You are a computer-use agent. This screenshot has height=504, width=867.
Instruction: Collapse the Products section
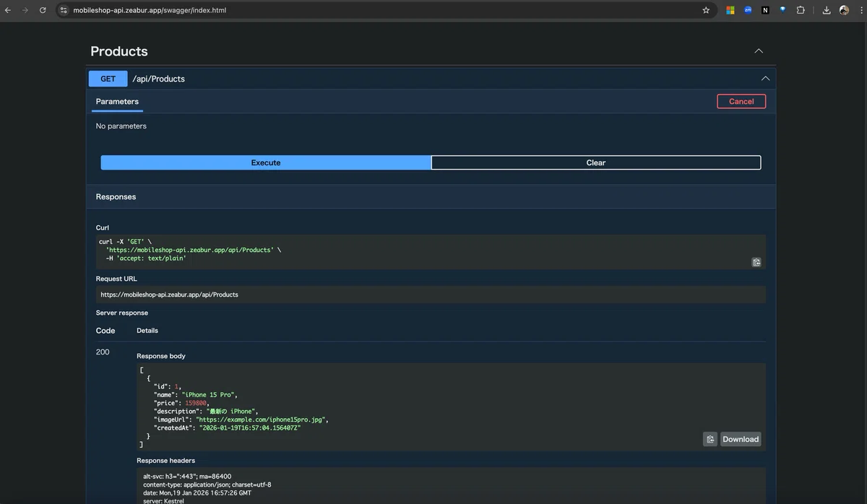tap(759, 51)
